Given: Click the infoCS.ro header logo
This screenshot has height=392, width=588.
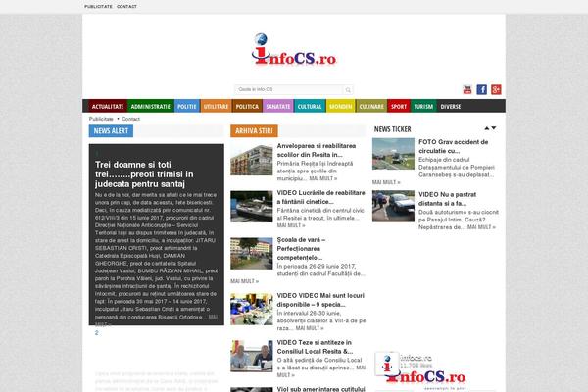Looking at the screenshot, I should tap(294, 50).
